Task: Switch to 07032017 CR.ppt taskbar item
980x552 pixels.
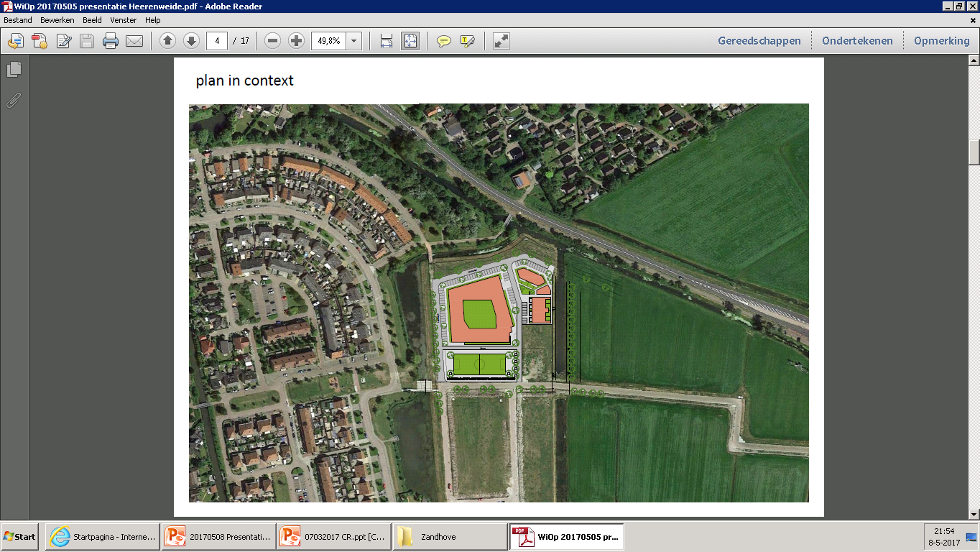Action: click(336, 537)
